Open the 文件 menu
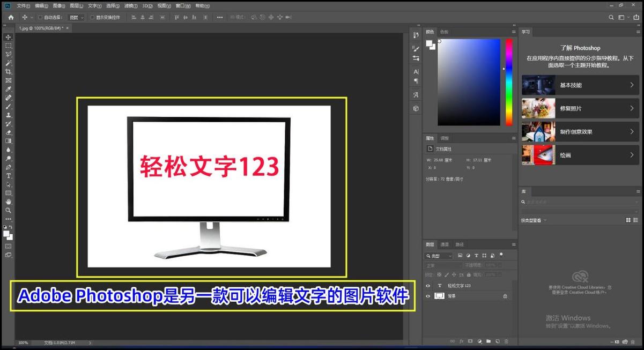 click(x=24, y=6)
